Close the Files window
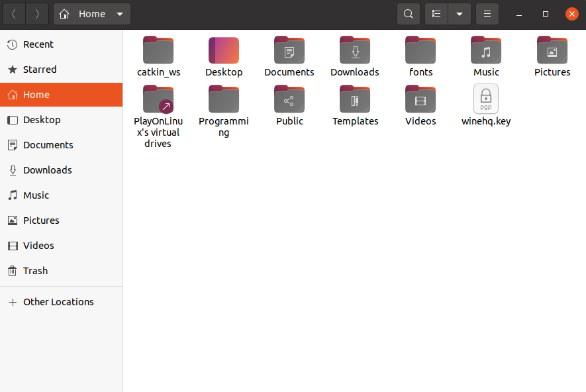Screen dimensions: 586x392 [x=572, y=14]
